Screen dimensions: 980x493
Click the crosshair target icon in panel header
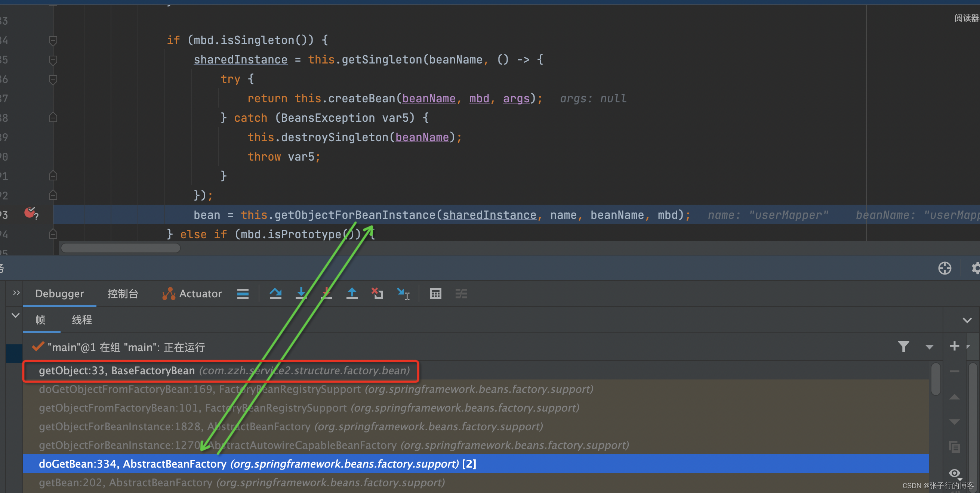(944, 268)
